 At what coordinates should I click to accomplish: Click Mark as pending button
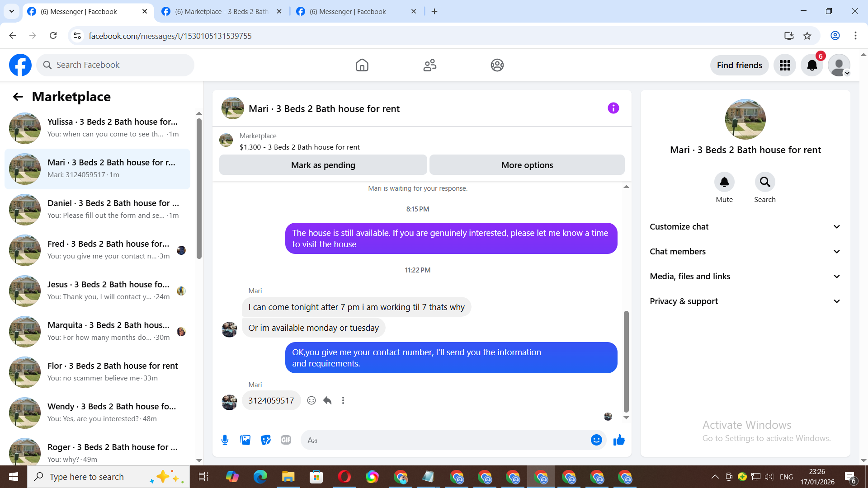[323, 165]
